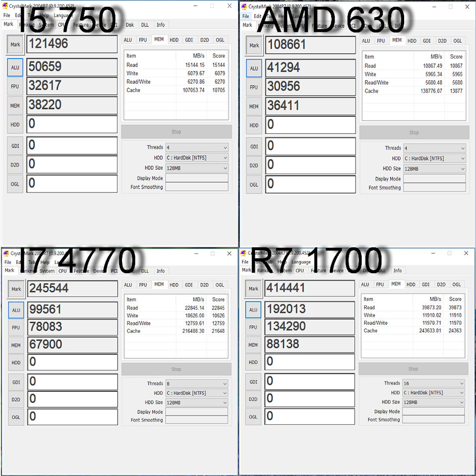476x476 pixels.
Task: Click CrystalMark app icon in I5 750 title bar
Action: click(x=5, y=6)
